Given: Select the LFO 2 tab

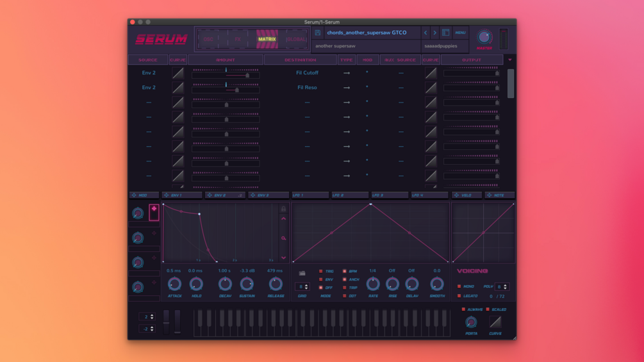Looking at the screenshot, I should point(350,195).
